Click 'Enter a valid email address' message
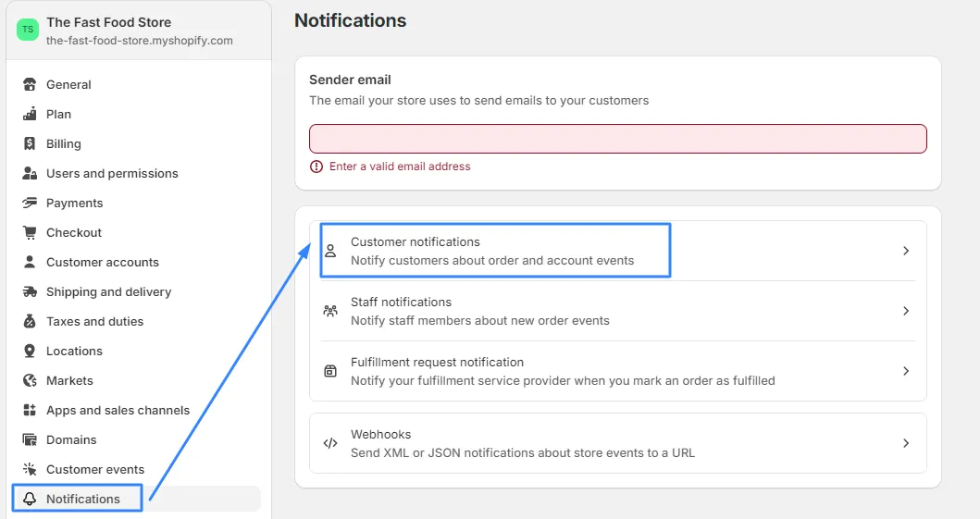This screenshot has width=980, height=519. pyautogui.click(x=400, y=167)
